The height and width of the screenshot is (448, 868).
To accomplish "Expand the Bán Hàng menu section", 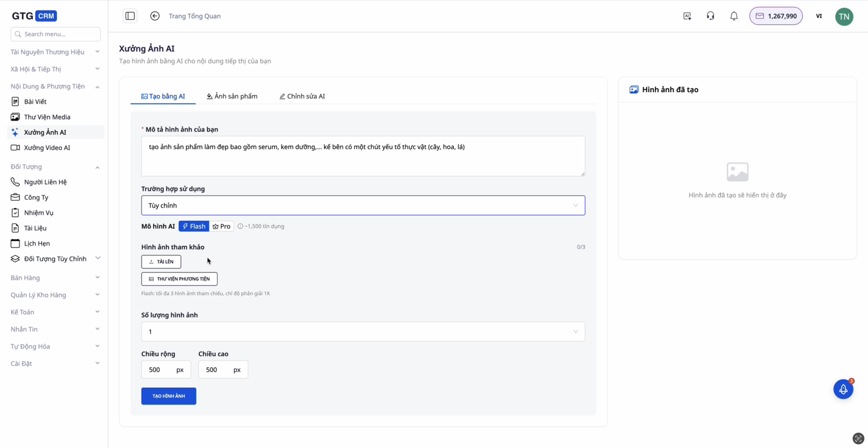I will (55, 278).
